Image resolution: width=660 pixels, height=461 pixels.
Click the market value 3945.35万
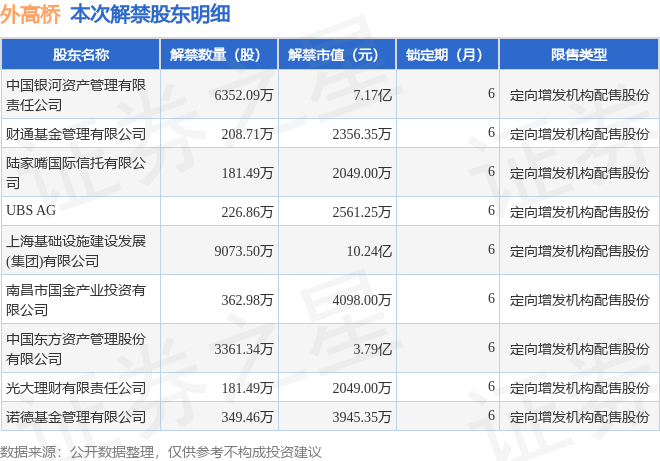(x=362, y=417)
